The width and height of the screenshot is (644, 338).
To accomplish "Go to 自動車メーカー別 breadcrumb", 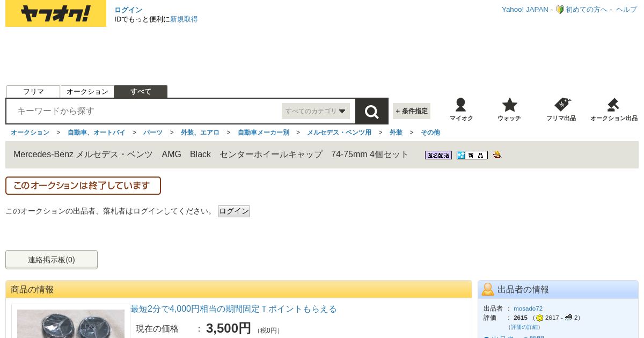I will pyautogui.click(x=264, y=133).
